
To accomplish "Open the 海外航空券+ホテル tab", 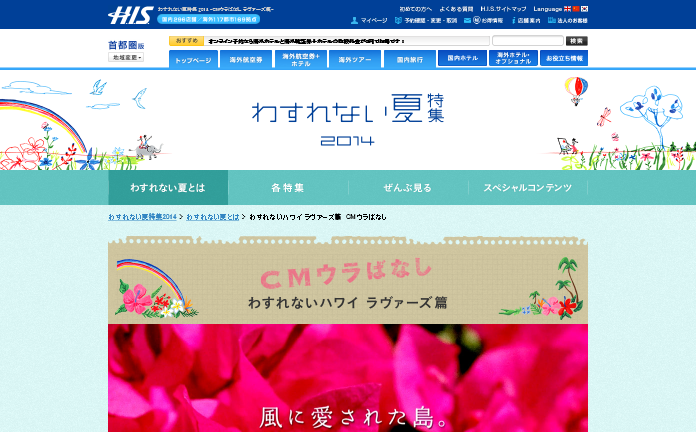I will (301, 60).
